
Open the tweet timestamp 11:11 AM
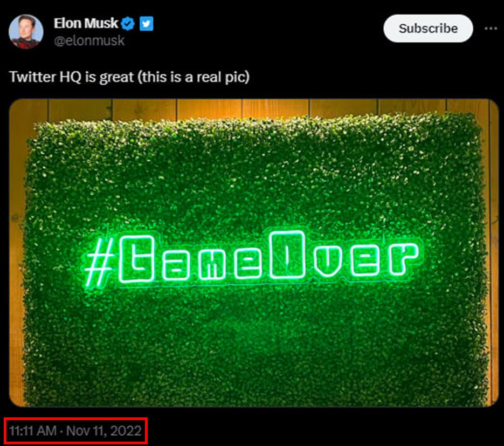point(33,431)
